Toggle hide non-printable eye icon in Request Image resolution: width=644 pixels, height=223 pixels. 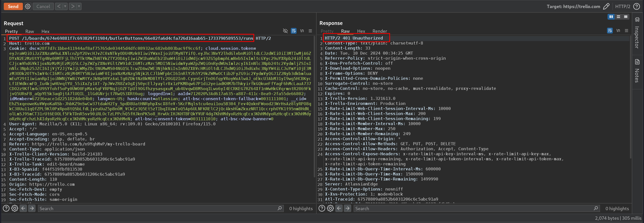coord(285,31)
